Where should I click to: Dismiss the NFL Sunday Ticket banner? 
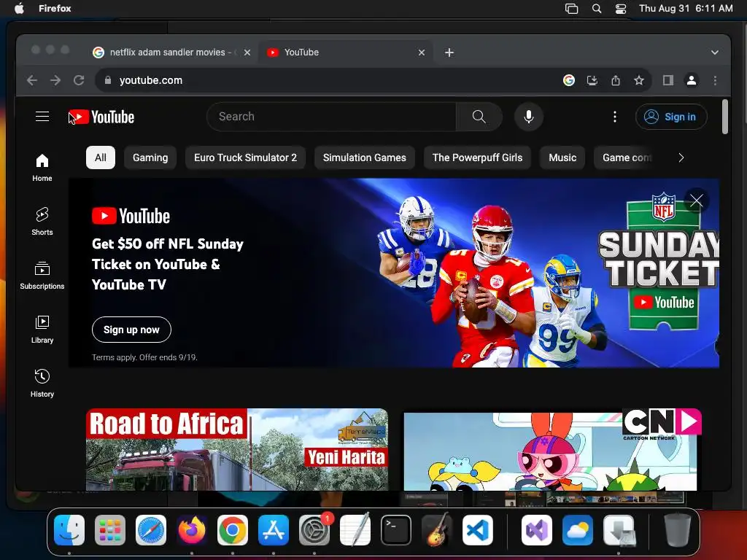697,201
